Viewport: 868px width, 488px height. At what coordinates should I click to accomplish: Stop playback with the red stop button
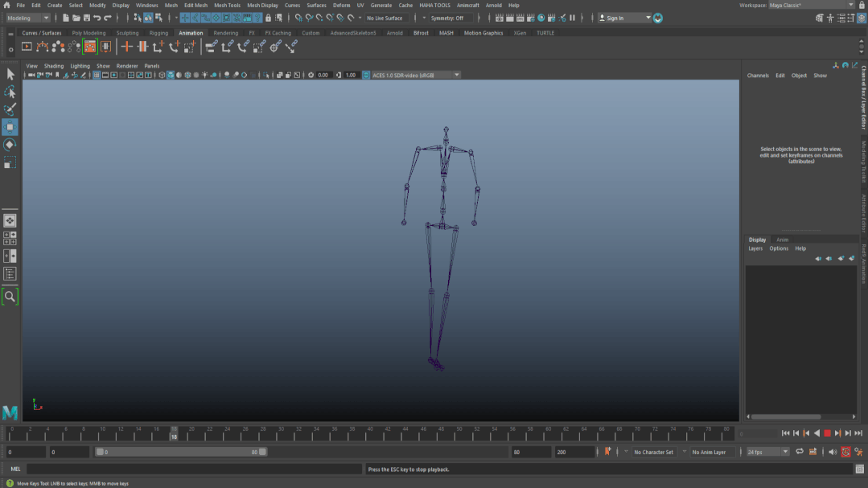click(x=827, y=433)
